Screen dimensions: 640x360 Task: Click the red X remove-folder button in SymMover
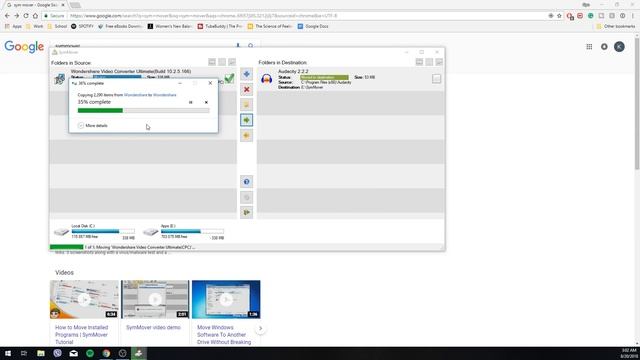pos(247,89)
